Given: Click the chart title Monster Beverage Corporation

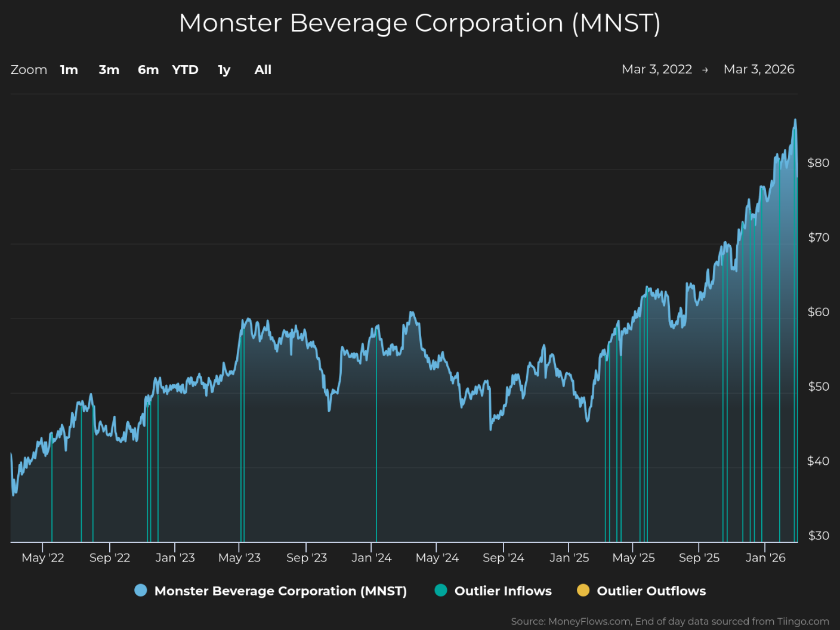Looking at the screenshot, I should point(420,23).
